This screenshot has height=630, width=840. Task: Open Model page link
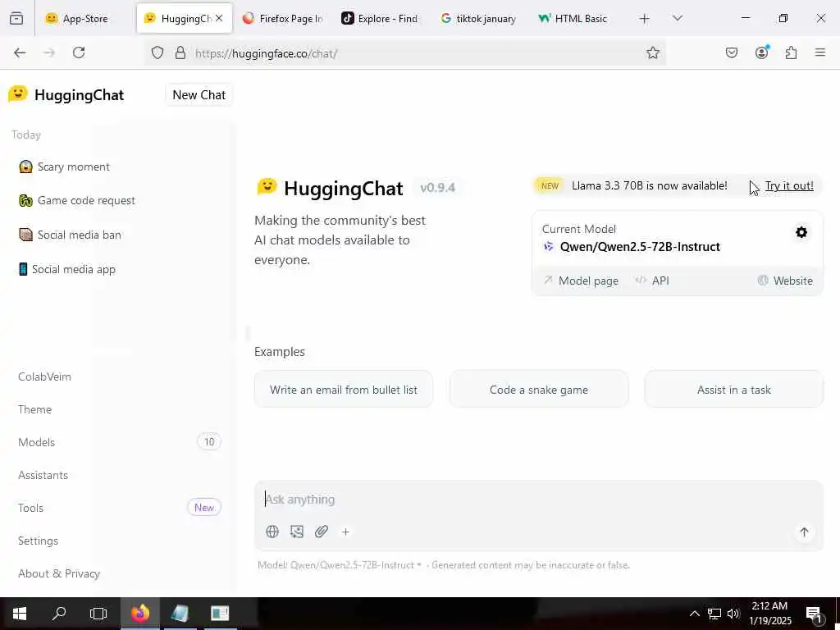point(582,281)
